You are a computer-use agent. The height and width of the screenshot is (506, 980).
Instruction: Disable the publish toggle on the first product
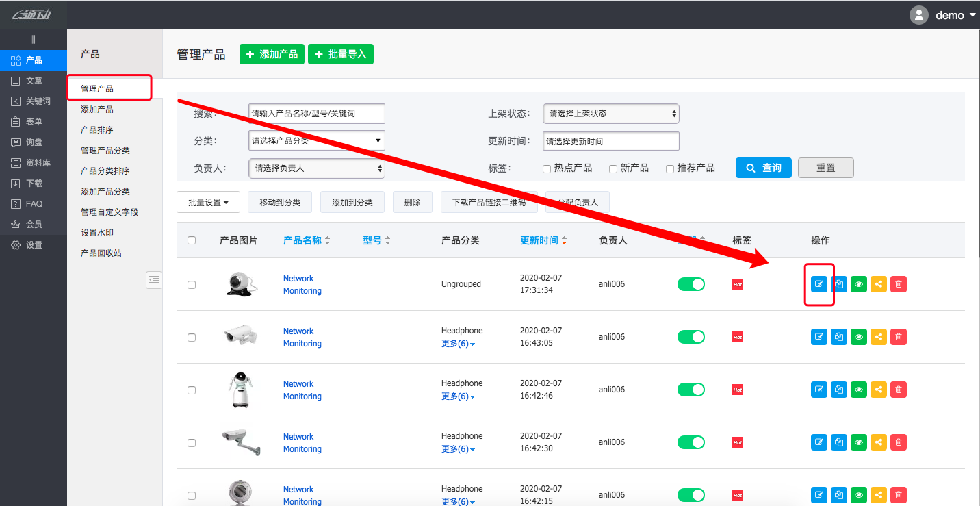pos(691,283)
